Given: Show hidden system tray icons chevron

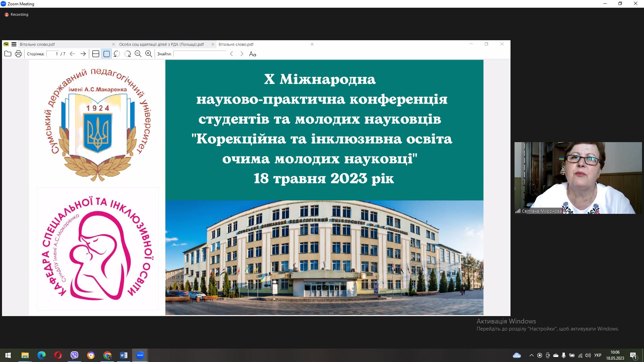Looking at the screenshot, I should [x=531, y=355].
